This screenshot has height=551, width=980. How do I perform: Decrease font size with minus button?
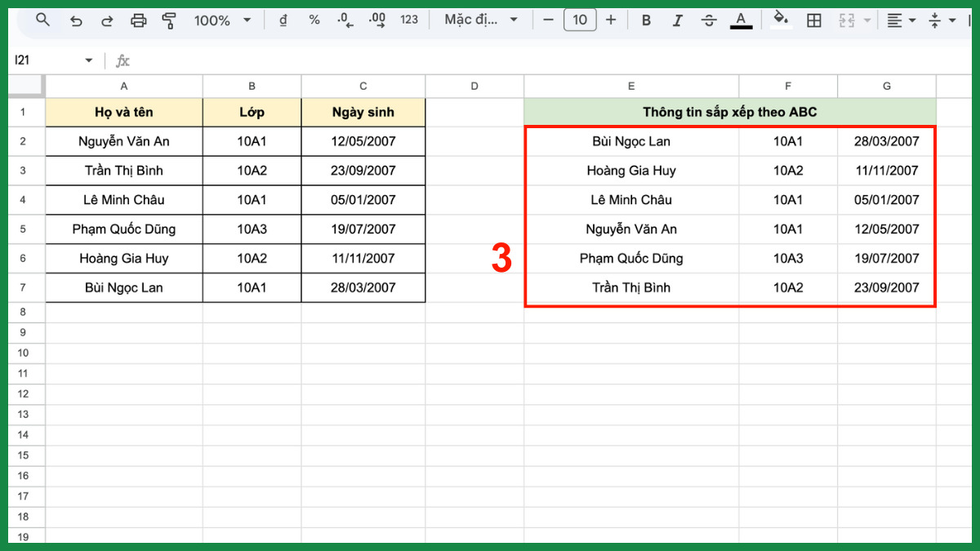[548, 20]
